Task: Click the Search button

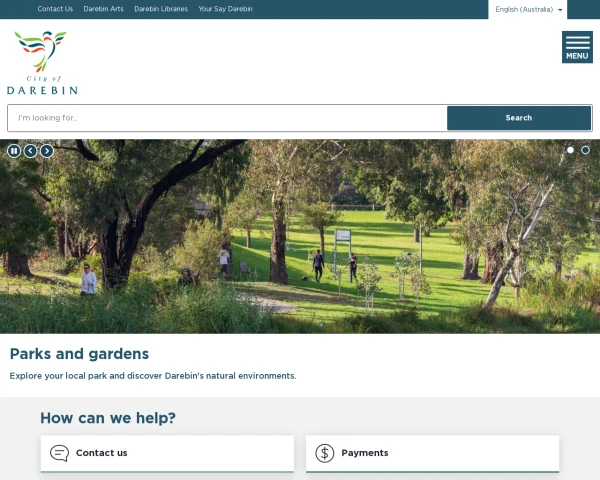Action: (x=518, y=118)
